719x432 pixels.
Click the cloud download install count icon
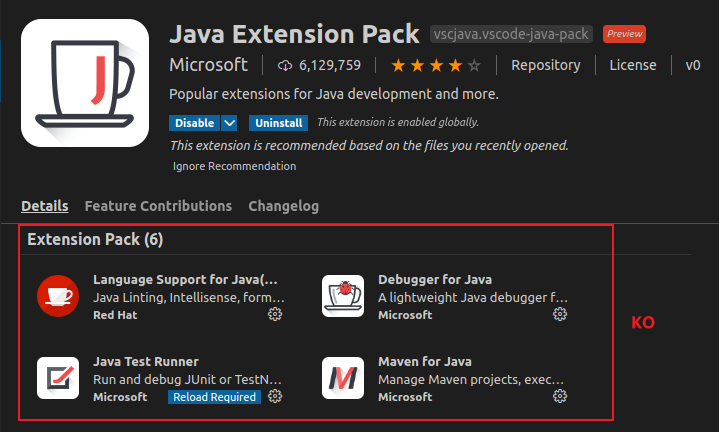(x=285, y=66)
